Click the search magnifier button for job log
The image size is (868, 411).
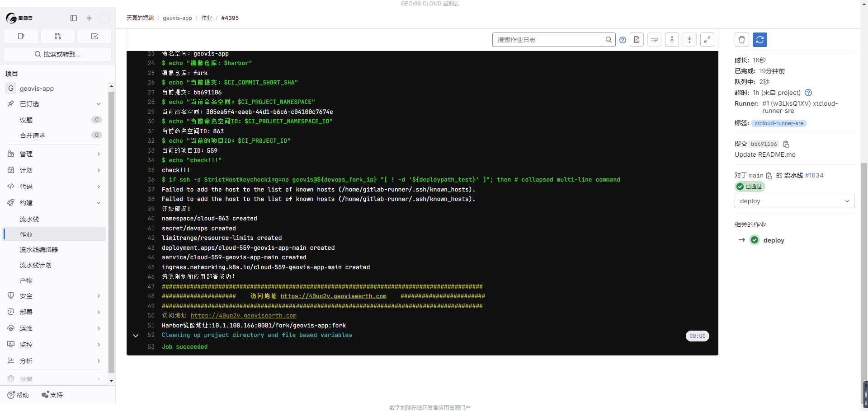pos(609,40)
